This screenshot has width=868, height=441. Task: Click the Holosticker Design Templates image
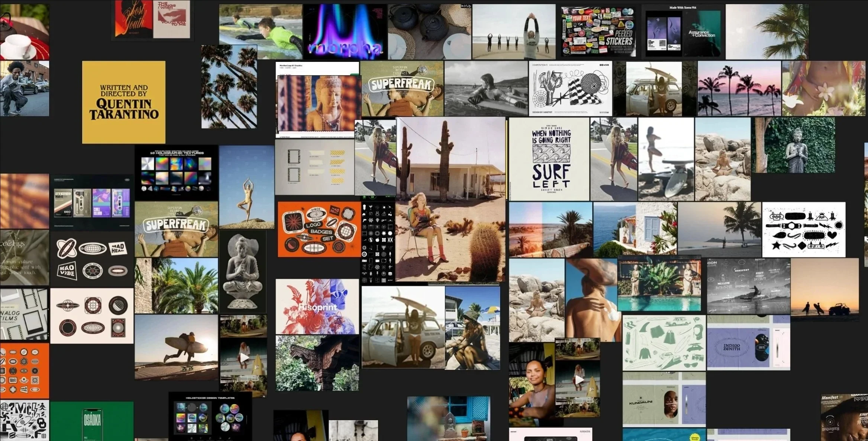(210, 416)
